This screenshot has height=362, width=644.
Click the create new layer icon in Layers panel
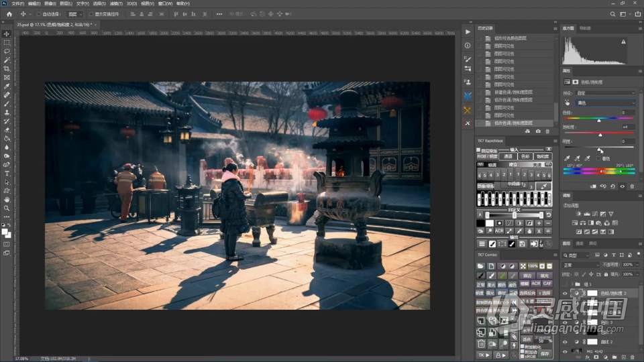pyautogui.click(x=623, y=357)
